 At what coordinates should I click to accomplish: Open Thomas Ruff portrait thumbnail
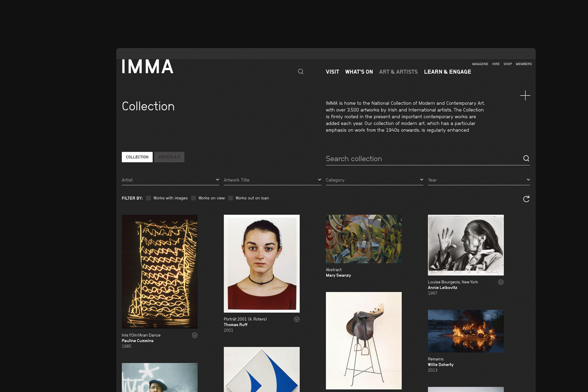(x=262, y=264)
